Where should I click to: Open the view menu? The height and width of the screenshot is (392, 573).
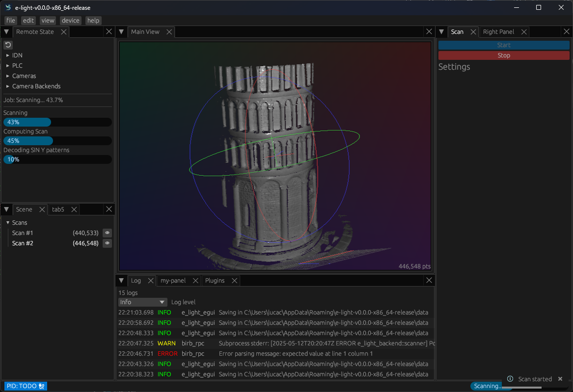pyautogui.click(x=48, y=21)
